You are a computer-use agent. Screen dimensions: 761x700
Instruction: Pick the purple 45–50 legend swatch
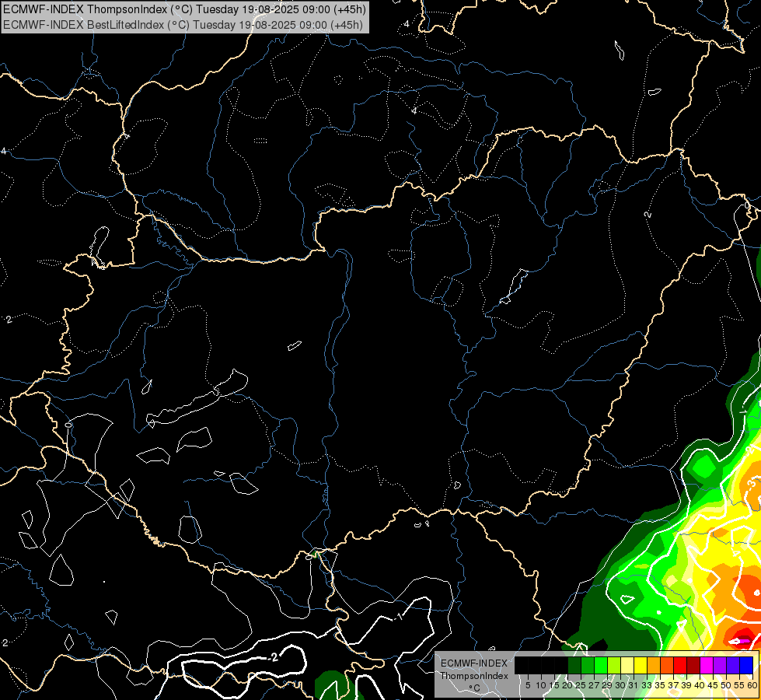coord(720,665)
